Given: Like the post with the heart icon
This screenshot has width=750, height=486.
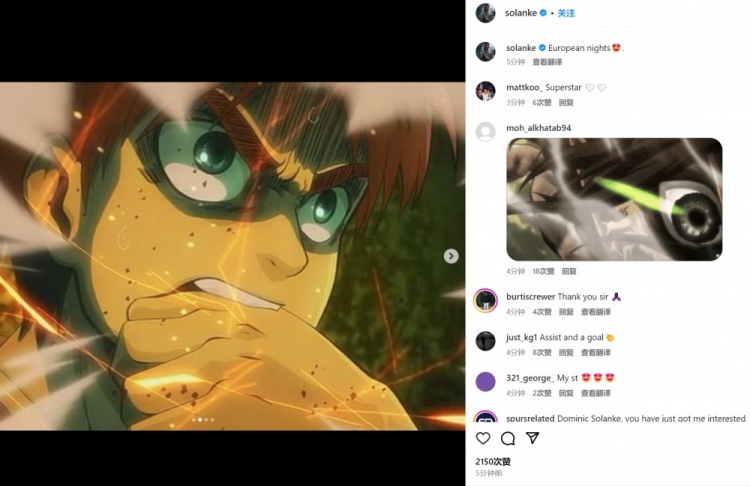Looking at the screenshot, I should click(x=483, y=438).
